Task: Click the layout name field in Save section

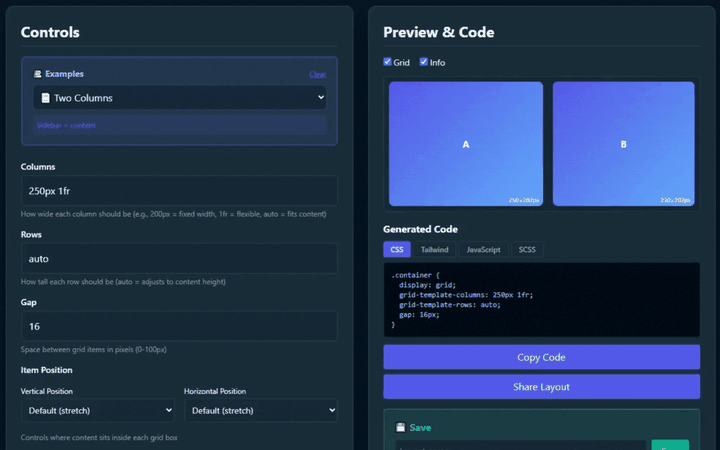Action: [521, 445]
